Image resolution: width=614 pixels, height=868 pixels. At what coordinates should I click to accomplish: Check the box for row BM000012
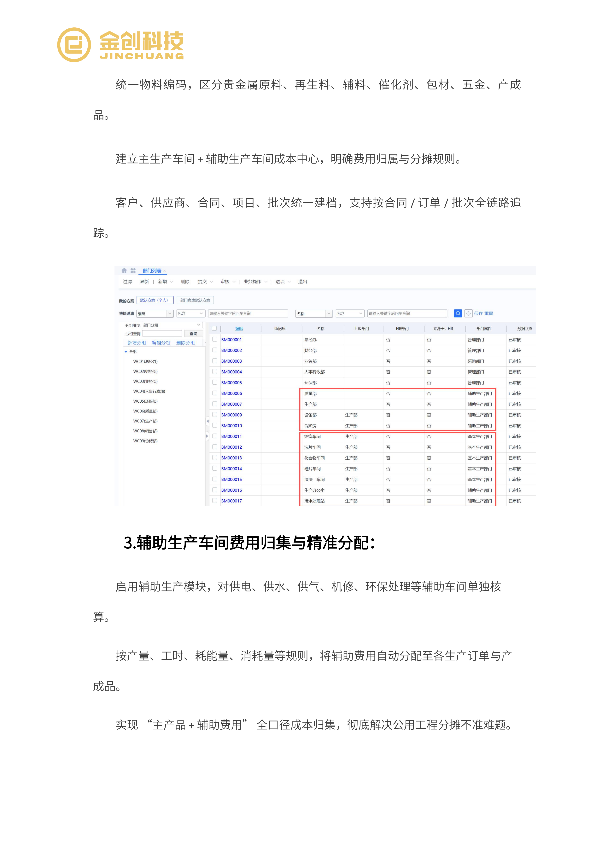pos(214,447)
